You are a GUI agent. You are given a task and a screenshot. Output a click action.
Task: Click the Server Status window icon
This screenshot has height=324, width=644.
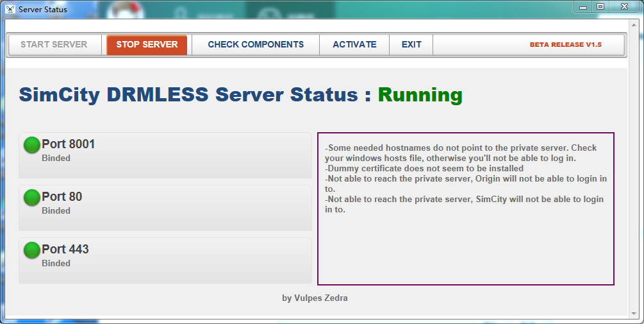click(10, 9)
